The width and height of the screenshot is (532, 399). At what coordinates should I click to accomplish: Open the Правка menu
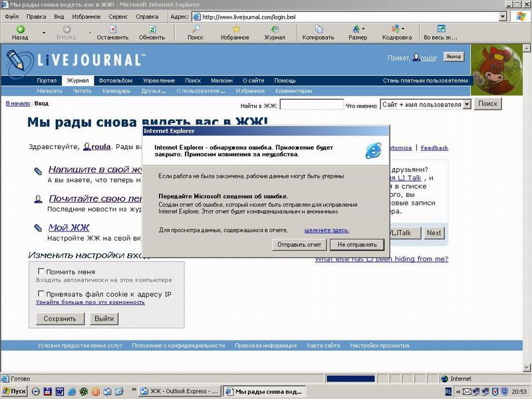[x=37, y=16]
